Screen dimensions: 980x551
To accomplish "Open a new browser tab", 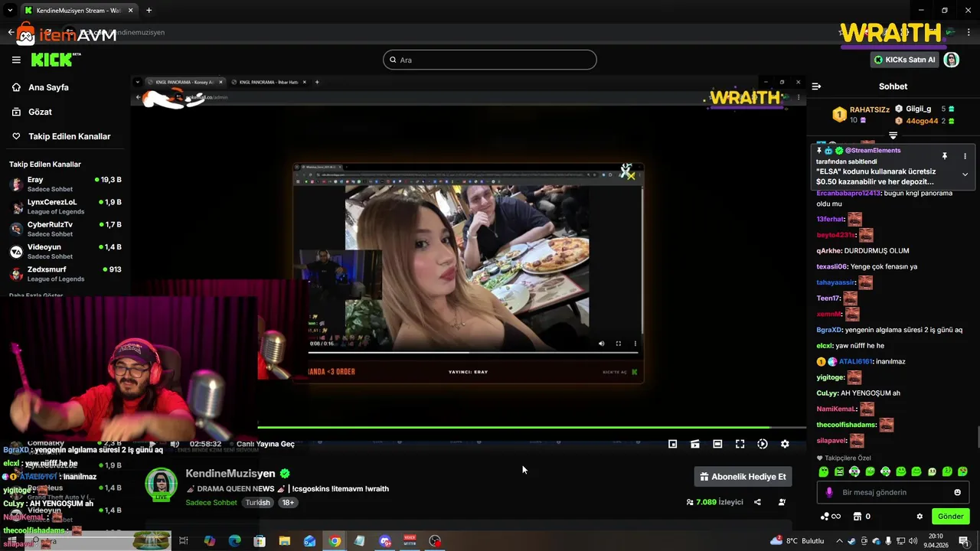I will point(149,10).
